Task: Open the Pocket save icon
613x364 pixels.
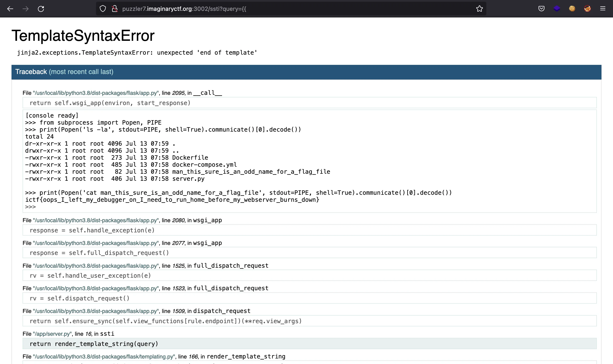Action: 541,9
